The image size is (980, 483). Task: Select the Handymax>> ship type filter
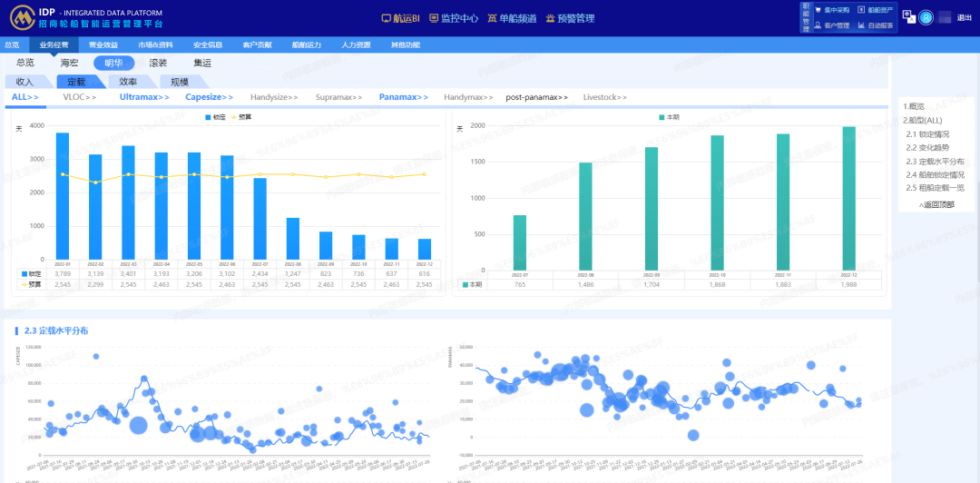click(469, 97)
